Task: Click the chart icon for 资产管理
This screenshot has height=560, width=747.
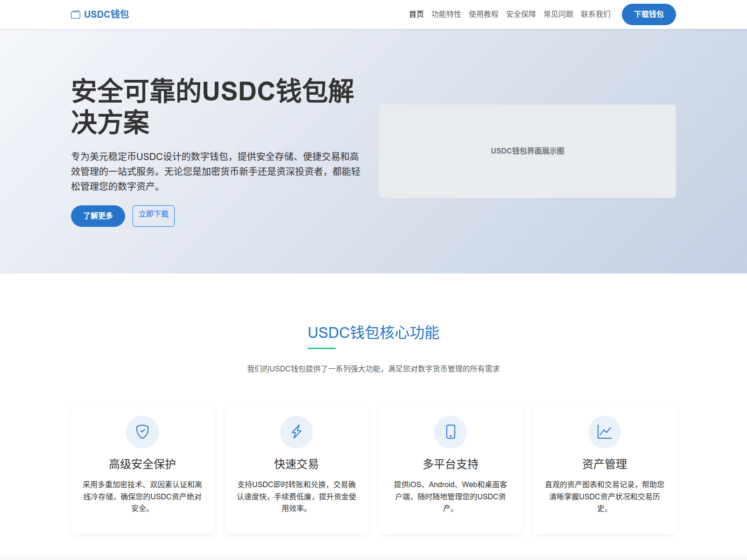Action: (604, 432)
